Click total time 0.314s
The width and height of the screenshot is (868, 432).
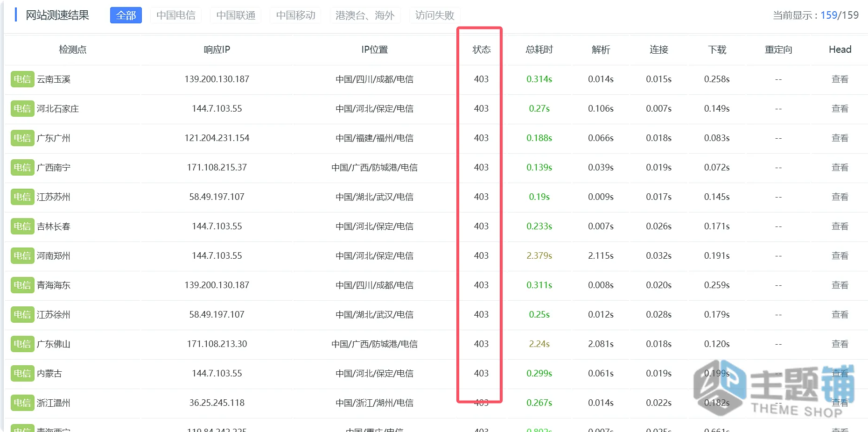click(539, 79)
